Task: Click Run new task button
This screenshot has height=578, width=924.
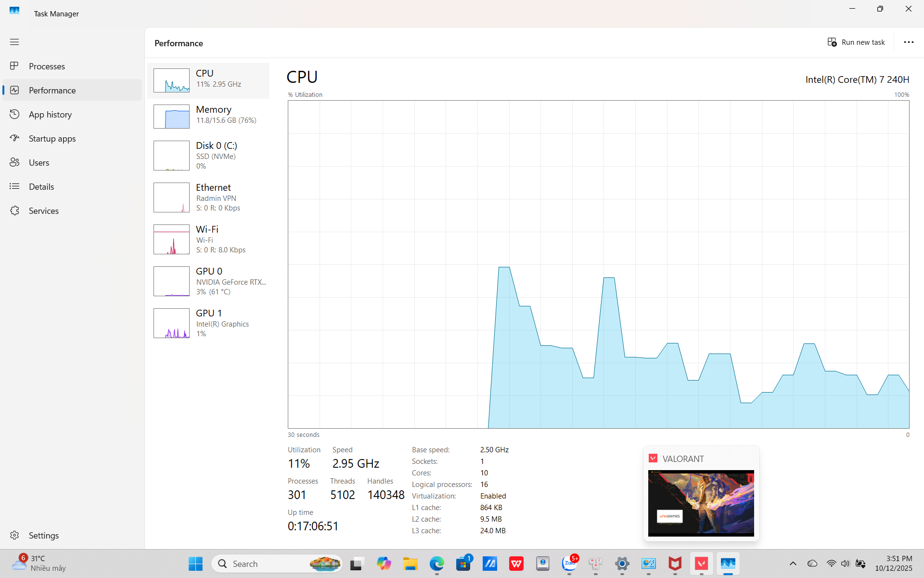Action: [856, 42]
